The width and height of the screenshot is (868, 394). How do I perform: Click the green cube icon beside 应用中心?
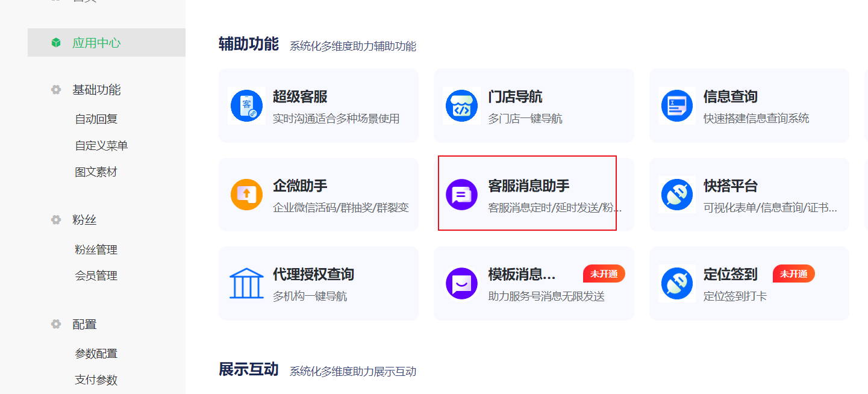(x=56, y=43)
